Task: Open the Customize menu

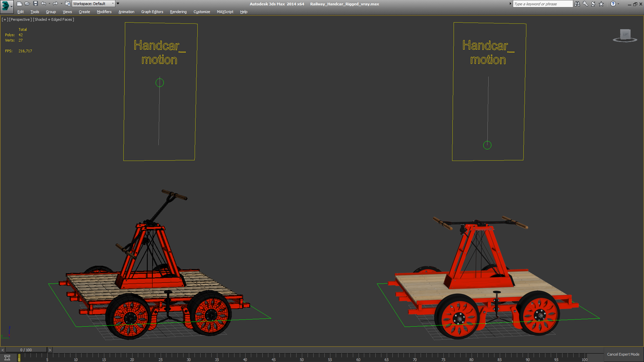Action: click(x=202, y=12)
